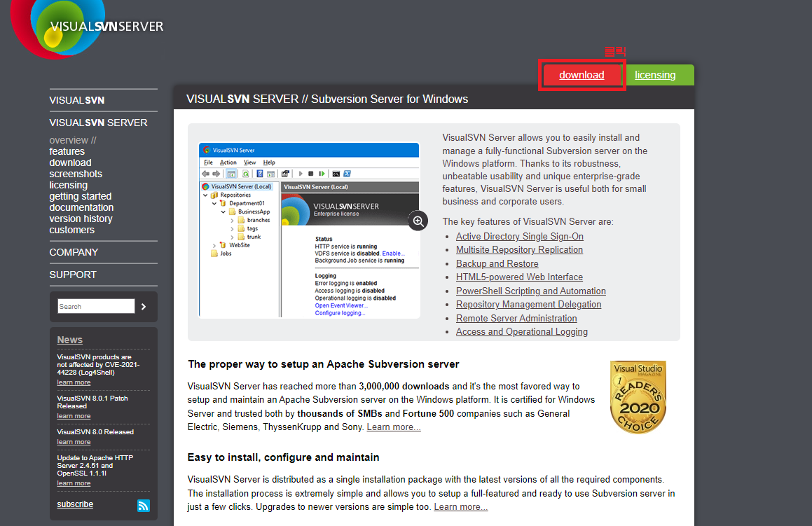Open Repository Management Delegation link
812x526 pixels.
(x=529, y=305)
